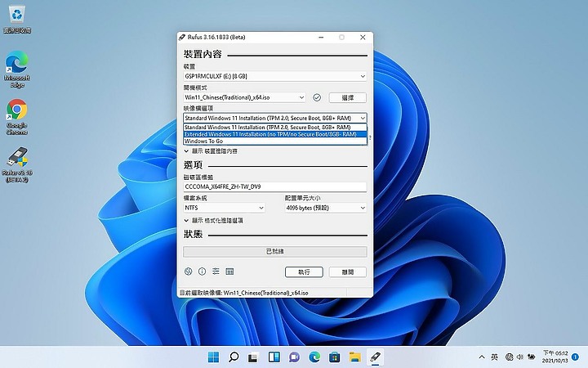
Task: Edit the volume label CCCOMA_X64FRE_ZH-TW_DV9 field
Action: 275,186
